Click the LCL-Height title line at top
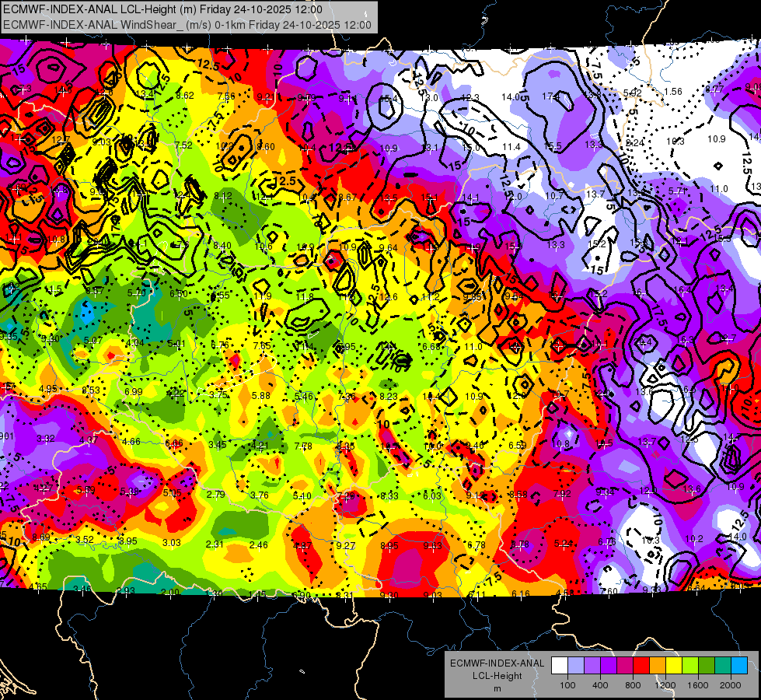The width and height of the screenshot is (761, 700). (162, 9)
